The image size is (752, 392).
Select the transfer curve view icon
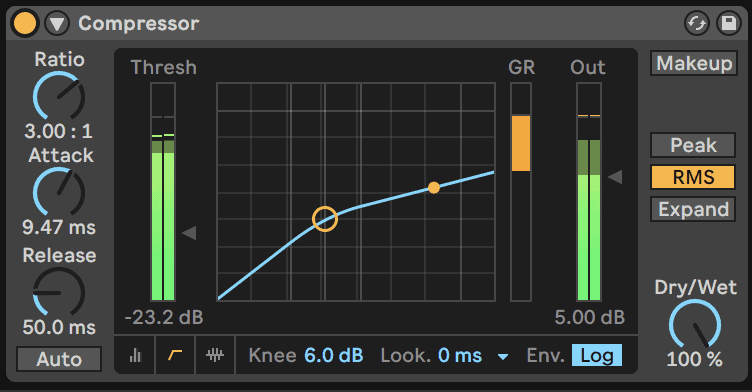coord(175,356)
